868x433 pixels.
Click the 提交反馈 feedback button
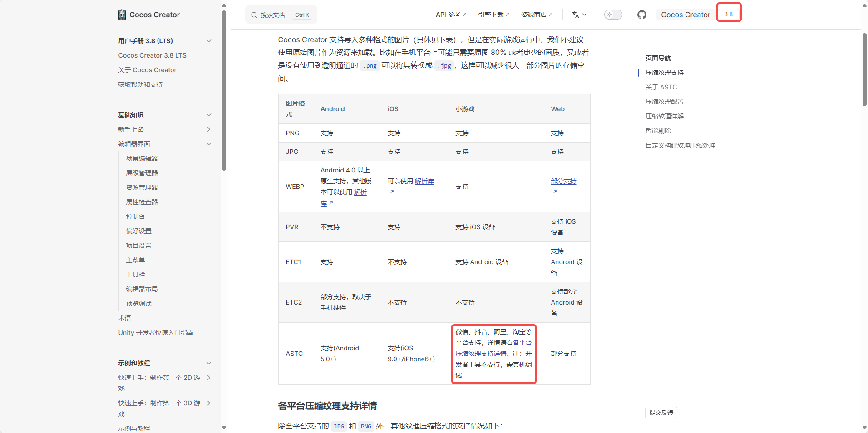661,413
